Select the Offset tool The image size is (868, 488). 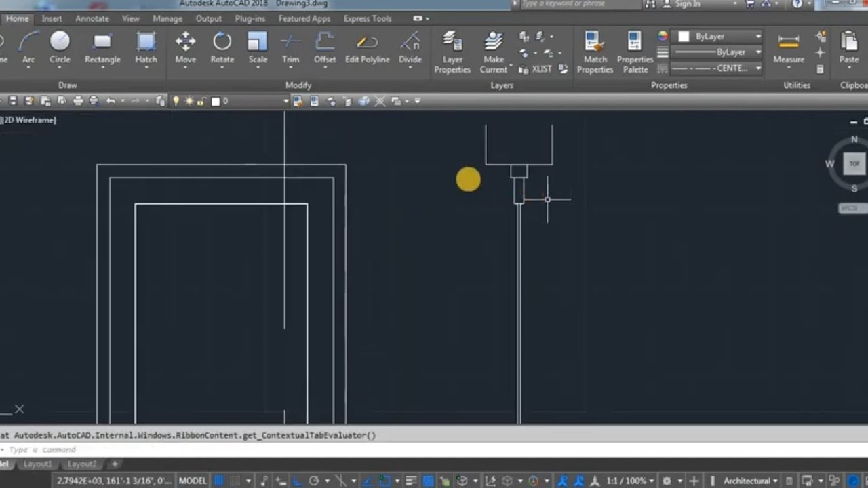coord(325,48)
